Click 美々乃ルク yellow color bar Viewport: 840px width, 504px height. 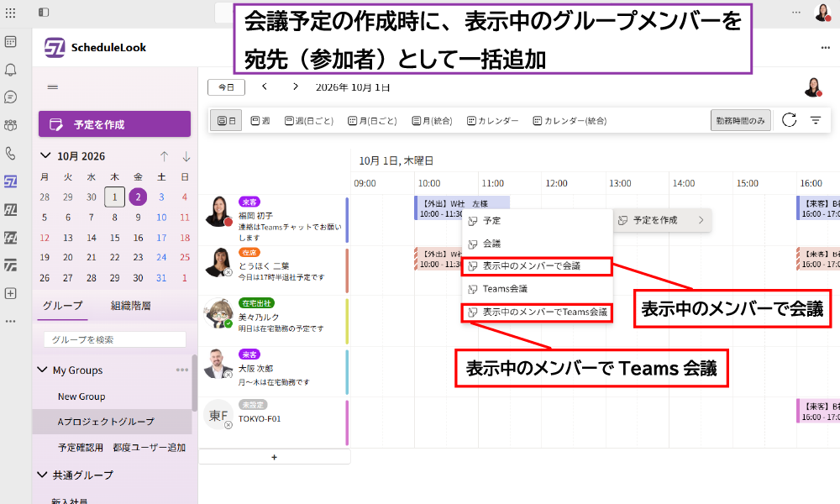click(347, 321)
